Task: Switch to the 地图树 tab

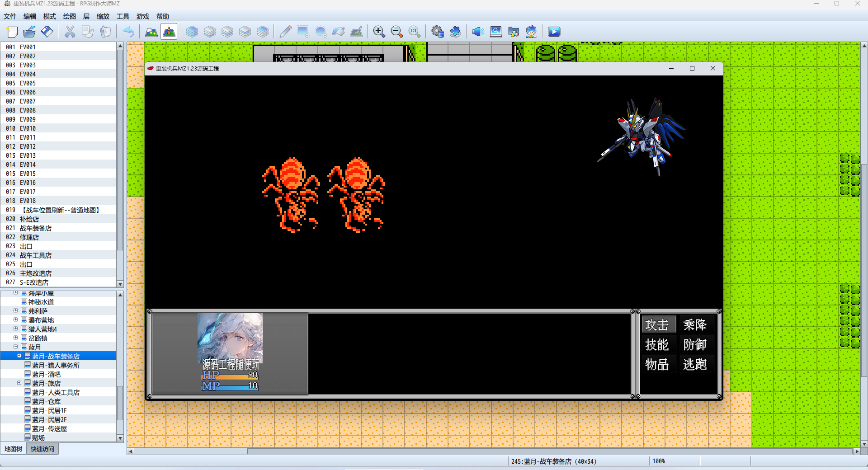Action: point(13,449)
